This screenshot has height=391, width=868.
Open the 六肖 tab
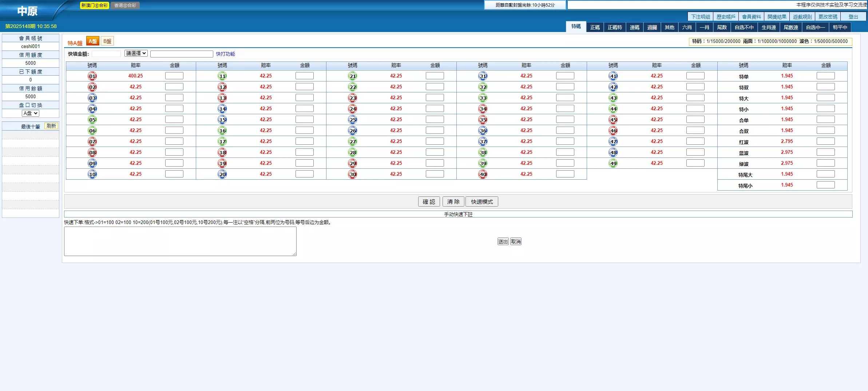[x=687, y=27]
